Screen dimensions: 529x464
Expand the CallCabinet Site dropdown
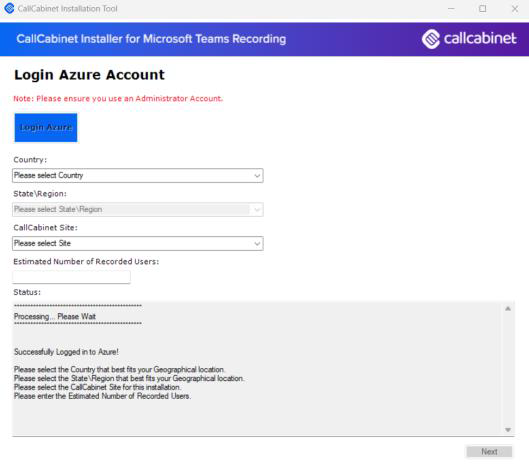pos(138,243)
